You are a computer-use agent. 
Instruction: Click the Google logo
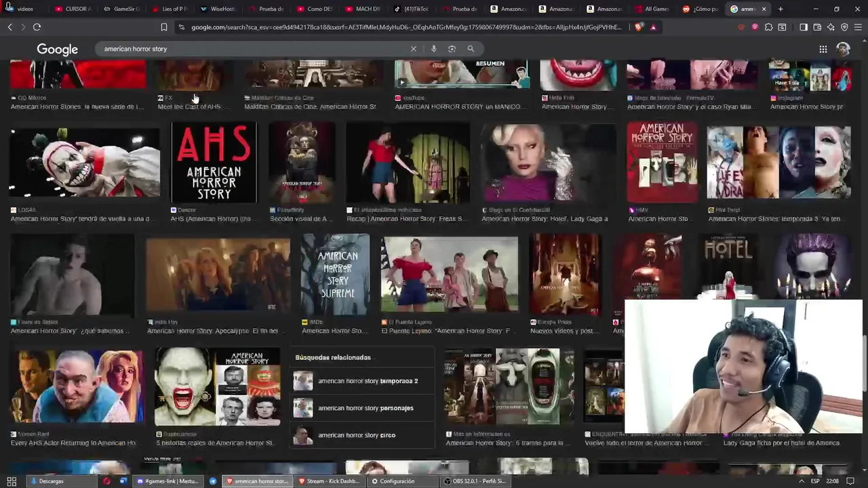57,49
